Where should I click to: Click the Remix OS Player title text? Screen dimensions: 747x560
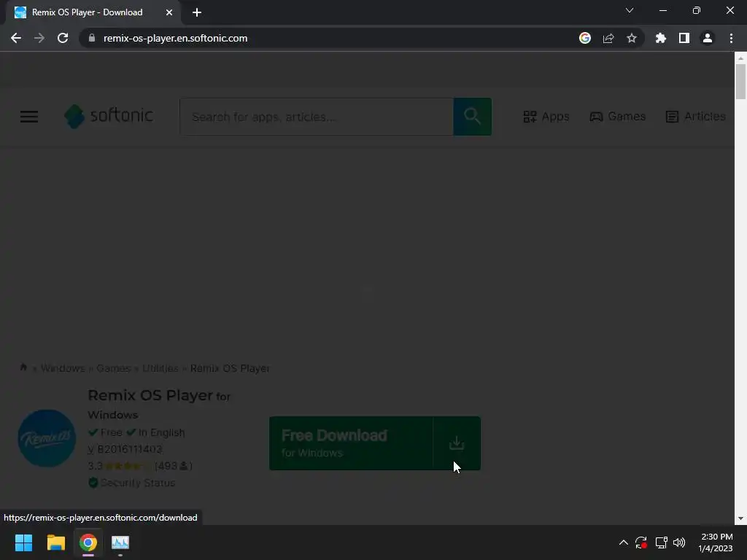pyautogui.click(x=150, y=395)
